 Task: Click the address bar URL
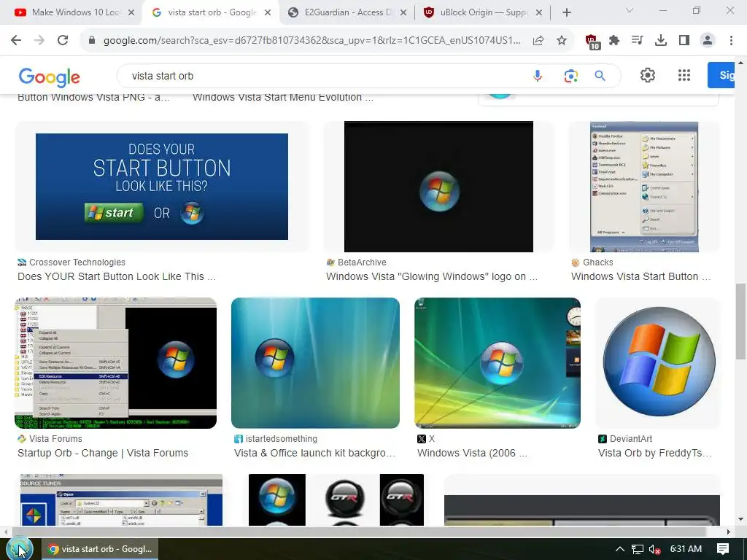[x=312, y=41]
